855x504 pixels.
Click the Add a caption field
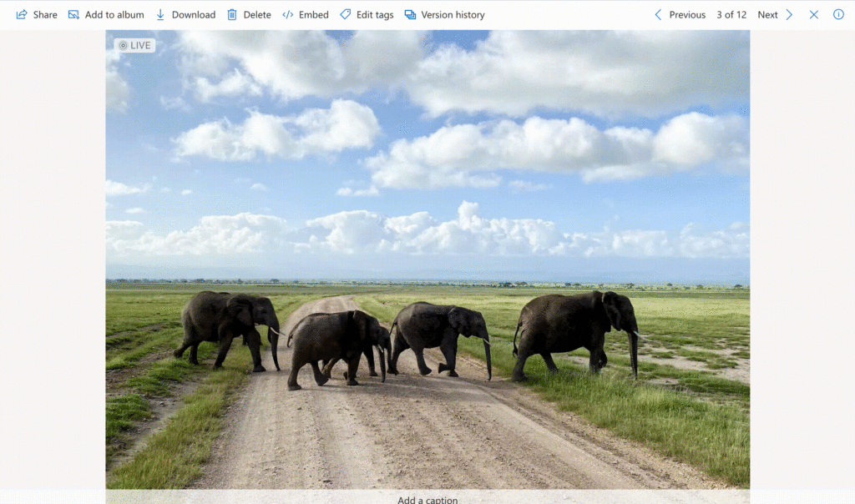(427, 499)
